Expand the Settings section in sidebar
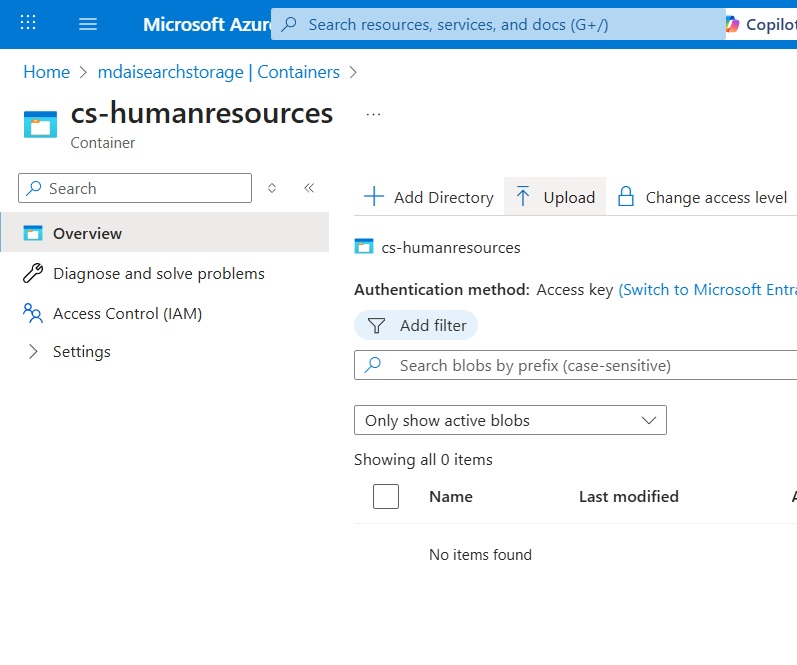 click(33, 351)
